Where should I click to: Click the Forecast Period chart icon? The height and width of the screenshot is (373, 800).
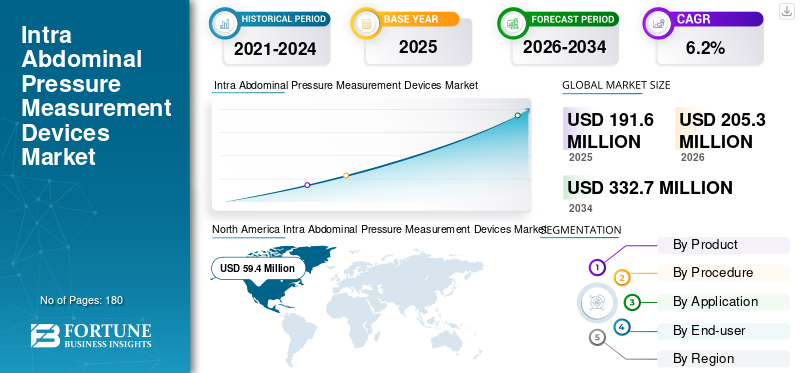click(x=512, y=23)
